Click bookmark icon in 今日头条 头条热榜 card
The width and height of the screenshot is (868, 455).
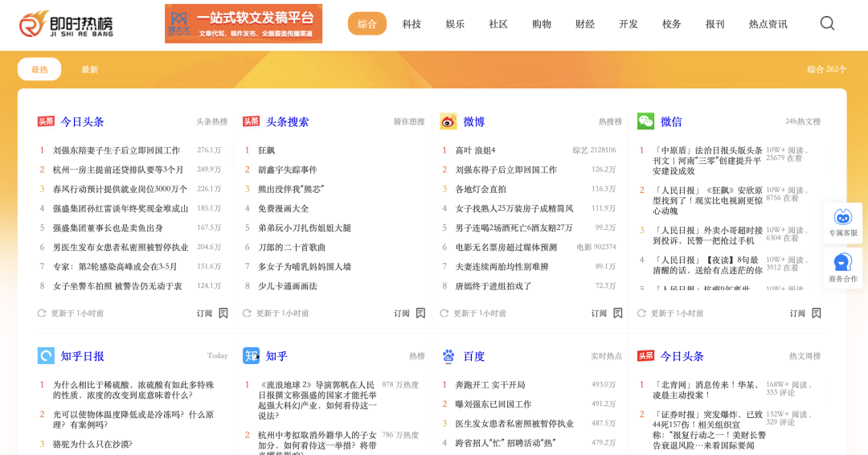pos(223,314)
